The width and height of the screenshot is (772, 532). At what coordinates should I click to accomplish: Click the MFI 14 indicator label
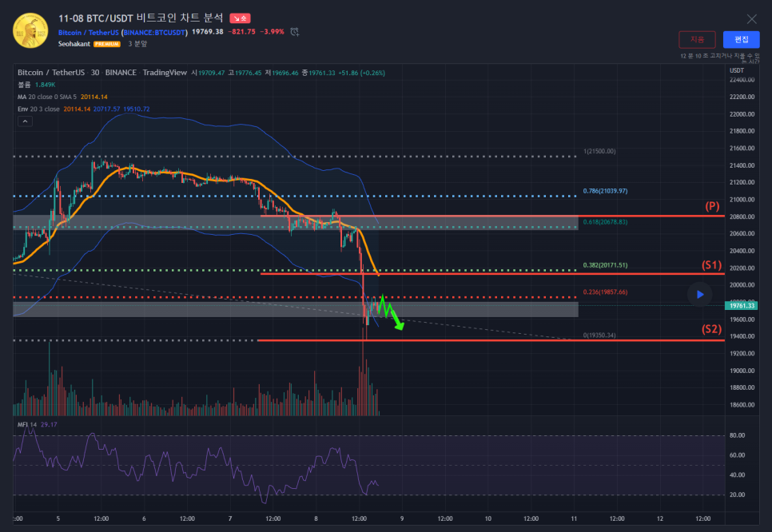click(28, 424)
